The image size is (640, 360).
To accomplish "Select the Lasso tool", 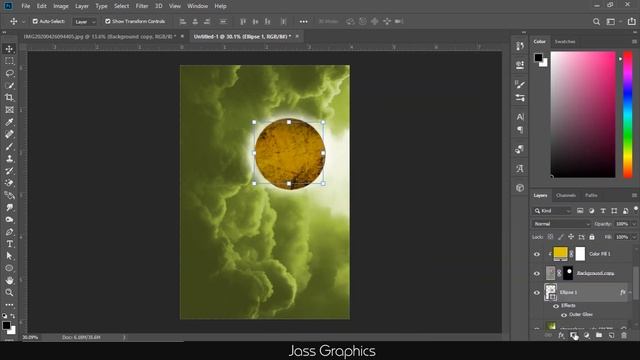I will 9,73.
